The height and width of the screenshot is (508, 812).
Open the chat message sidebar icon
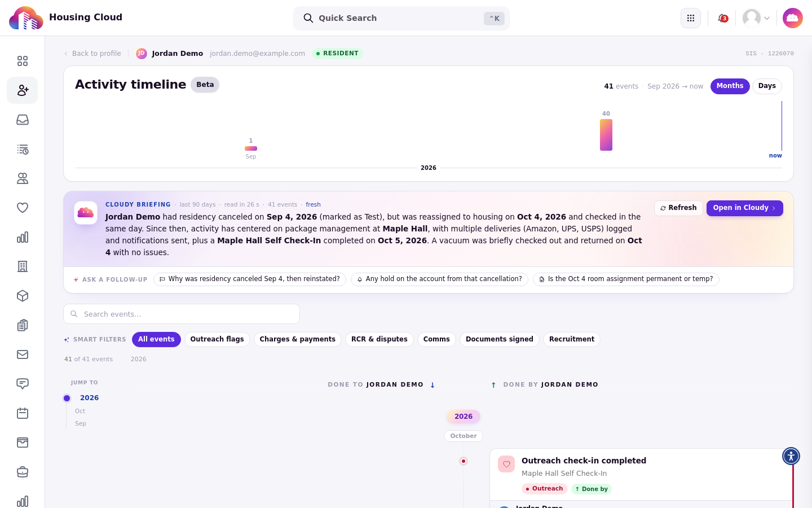pyautogui.click(x=23, y=384)
